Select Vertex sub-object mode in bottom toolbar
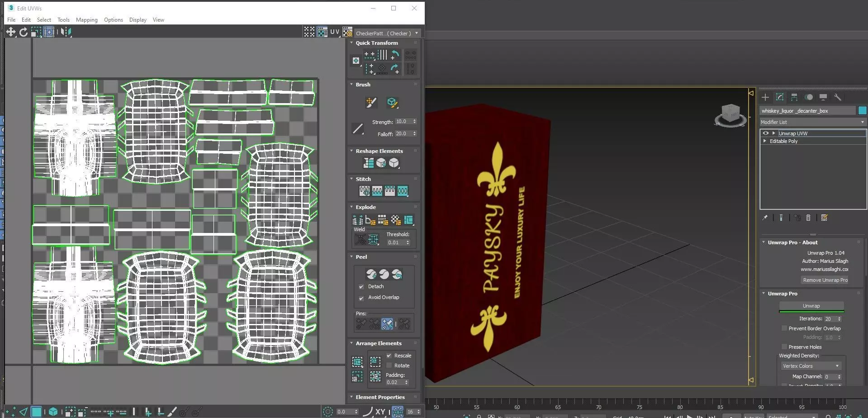The height and width of the screenshot is (418, 868). [x=11, y=412]
